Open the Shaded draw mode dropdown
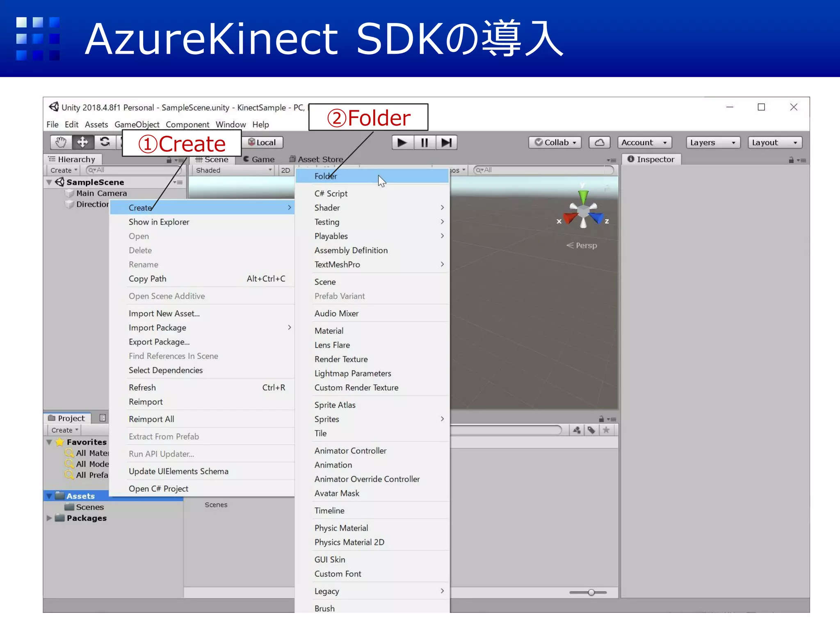 (233, 170)
